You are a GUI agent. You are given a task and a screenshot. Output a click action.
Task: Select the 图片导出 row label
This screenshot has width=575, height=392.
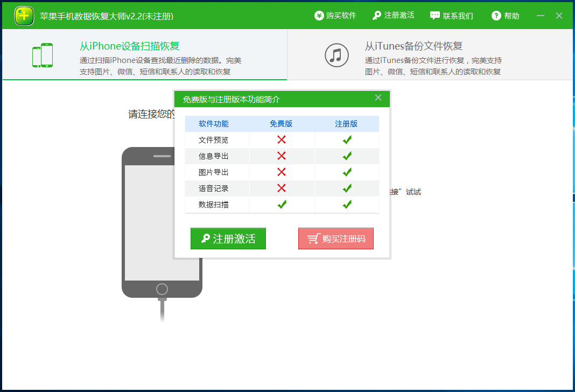click(x=213, y=172)
